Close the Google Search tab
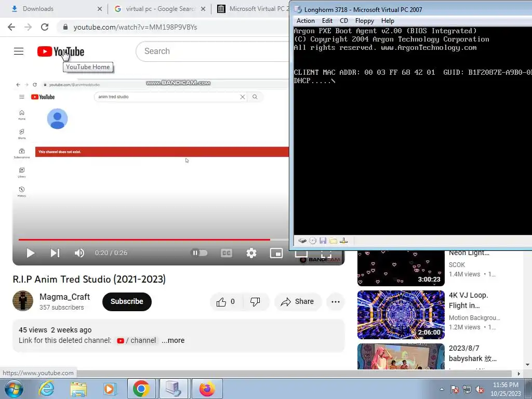This screenshot has width=532, height=399. pyautogui.click(x=203, y=9)
